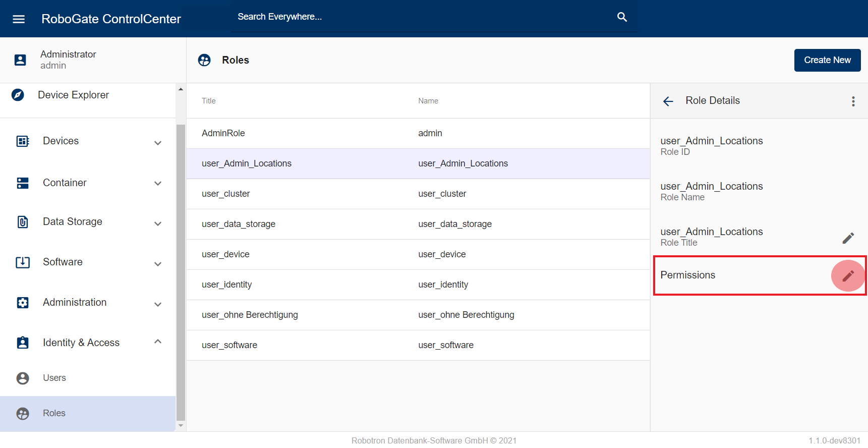Click the Container sidebar icon
868x448 pixels.
click(x=23, y=183)
